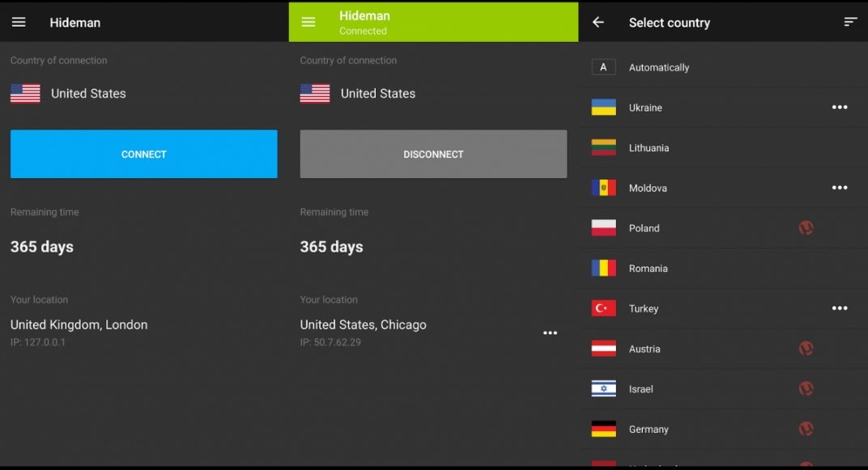Click IP: 127.0.0.1 text
Screen dimensions: 868x470
pyautogui.click(x=37, y=342)
